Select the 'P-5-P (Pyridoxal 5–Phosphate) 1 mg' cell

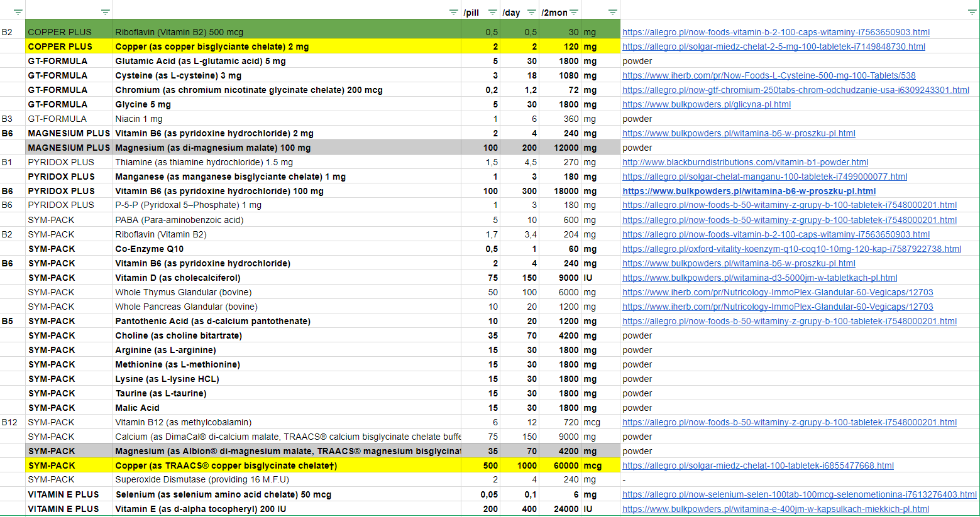coord(287,205)
